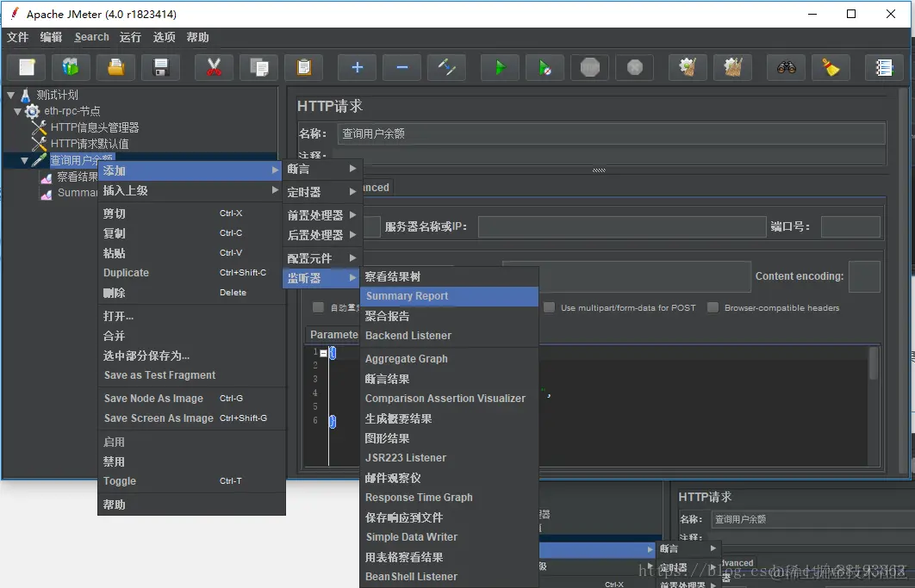Choose 察看结果树 from the listener list
915x588 pixels.
[449, 276]
